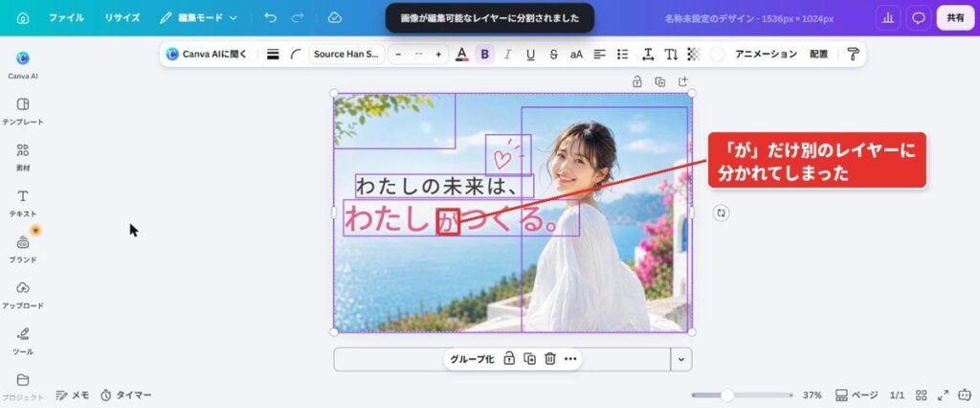
Task: Open the ファイル menu
Action: 66,17
